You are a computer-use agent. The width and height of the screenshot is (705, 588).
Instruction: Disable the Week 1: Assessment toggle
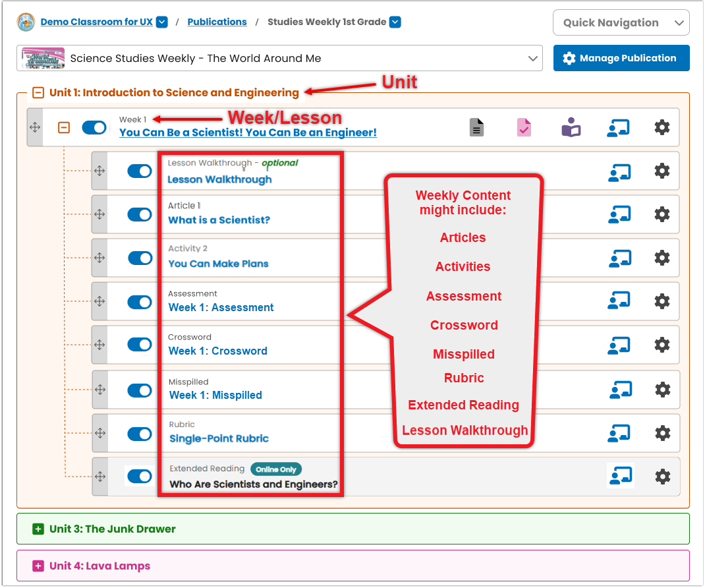(140, 302)
